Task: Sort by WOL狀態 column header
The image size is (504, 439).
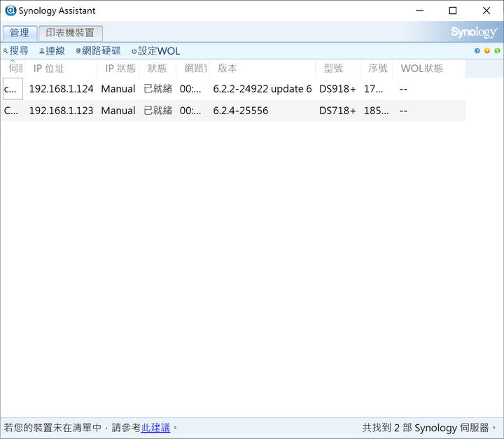Action: pos(429,69)
